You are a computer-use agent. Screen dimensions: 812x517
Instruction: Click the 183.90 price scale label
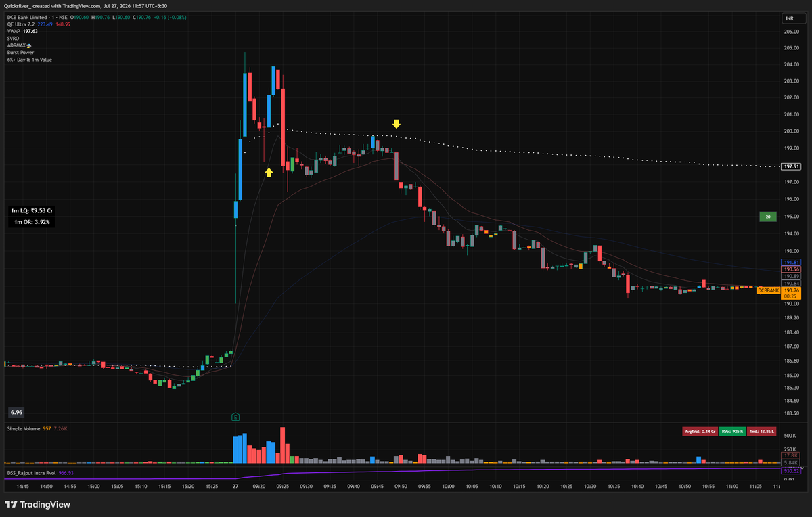point(791,413)
